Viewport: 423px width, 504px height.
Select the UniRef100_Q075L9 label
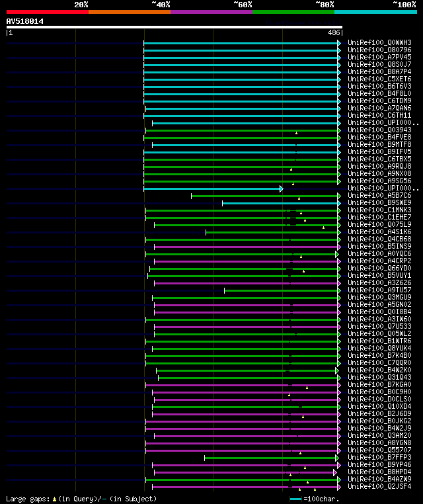pos(379,225)
